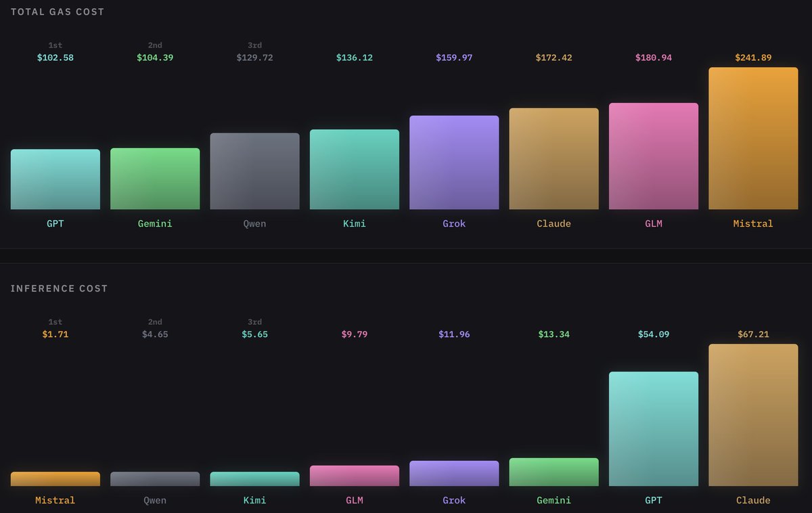This screenshot has width=812, height=513.
Task: Select the GLM bar in Inference Cost
Action: click(355, 476)
